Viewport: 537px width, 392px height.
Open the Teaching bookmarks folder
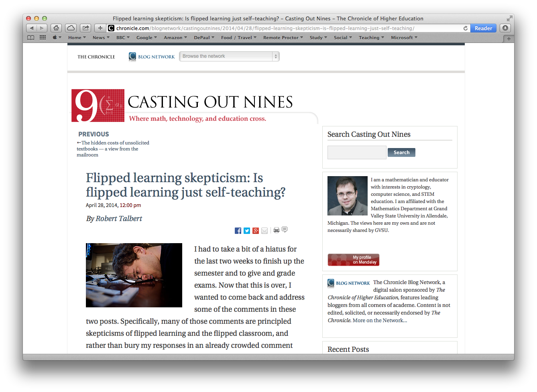(371, 38)
